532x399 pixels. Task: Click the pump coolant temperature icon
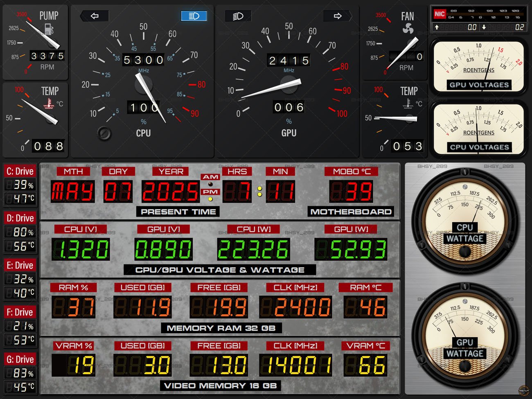pyautogui.click(x=49, y=104)
